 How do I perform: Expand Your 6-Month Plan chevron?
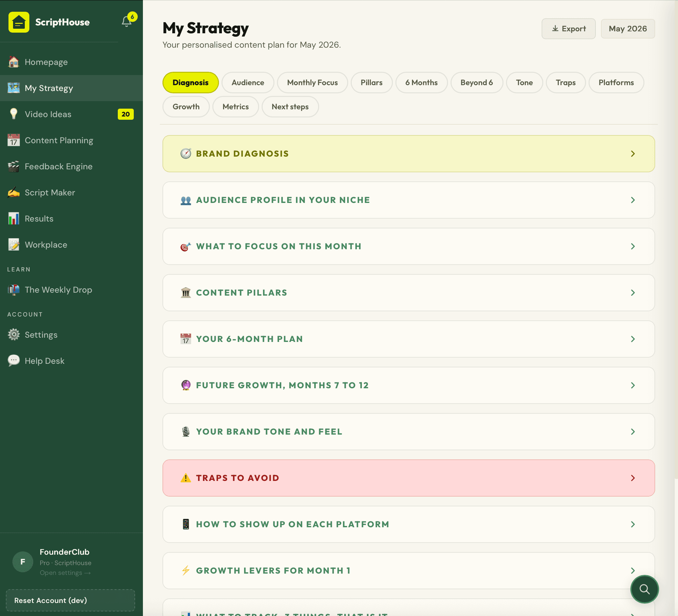633,339
